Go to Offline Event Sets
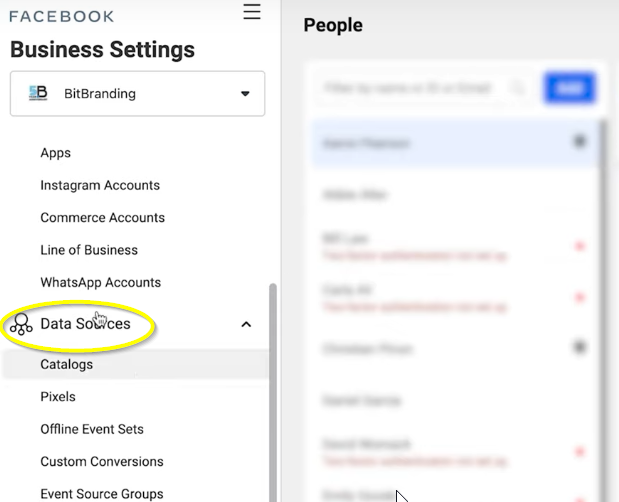 point(92,429)
